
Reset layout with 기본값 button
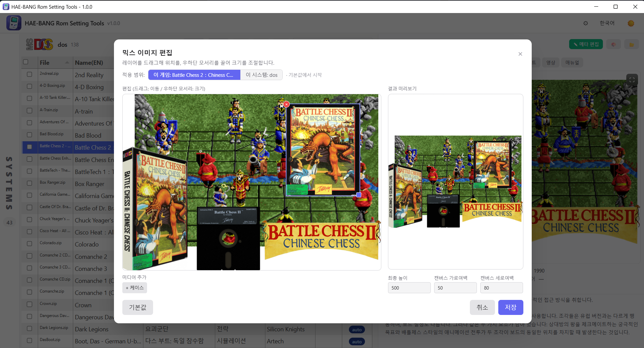point(138,307)
